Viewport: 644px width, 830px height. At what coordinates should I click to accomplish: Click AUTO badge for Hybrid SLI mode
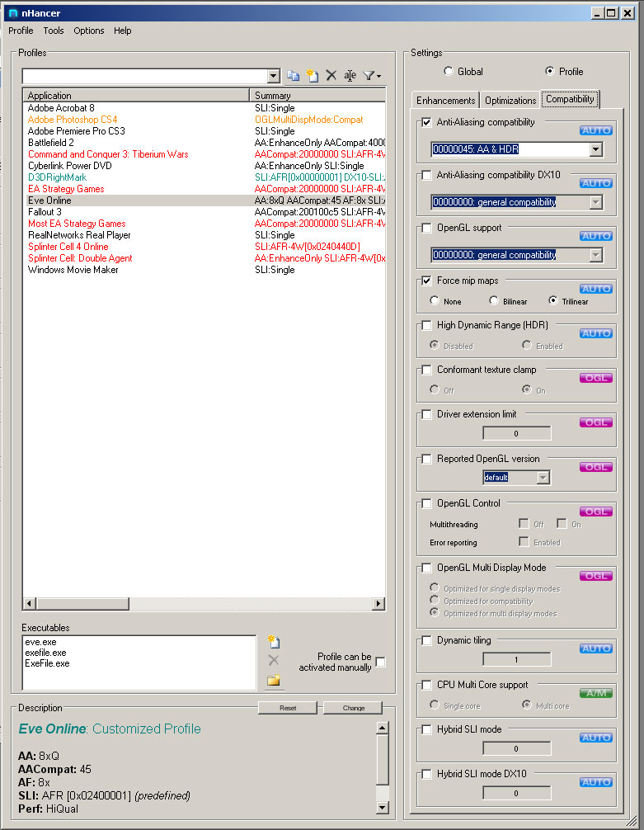(596, 738)
